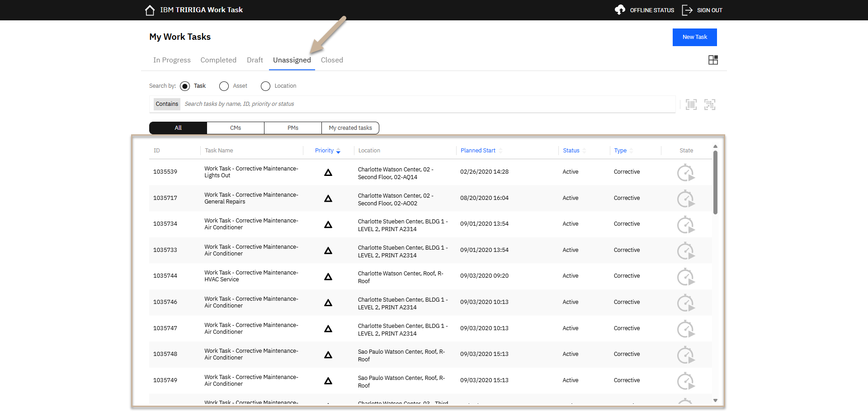The image size is (868, 412).
Task: Click the priority triangle of task 1035747
Action: click(x=328, y=329)
